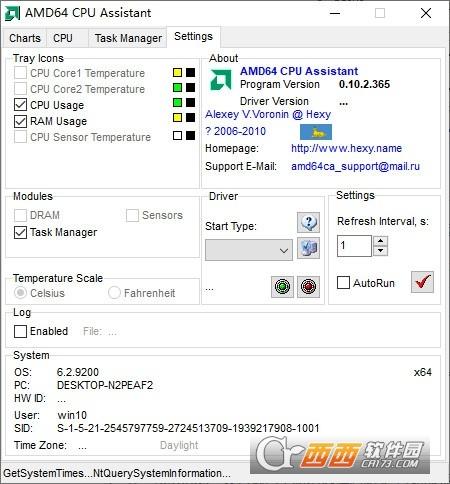Select the Settings tab
The width and height of the screenshot is (450, 484).
(x=193, y=36)
